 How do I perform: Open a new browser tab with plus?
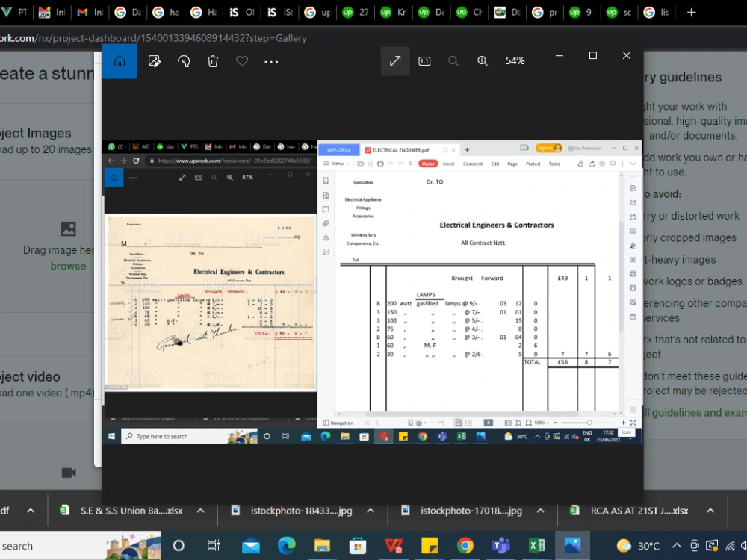(x=691, y=13)
